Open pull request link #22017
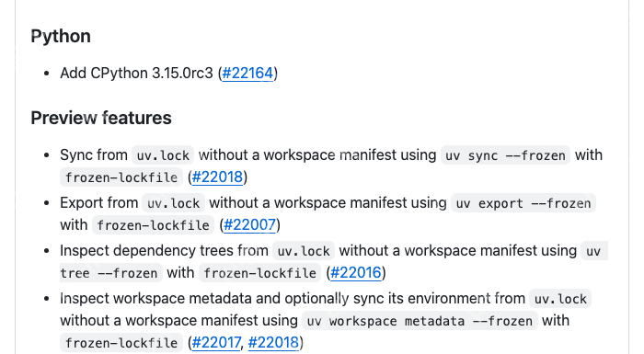 [x=216, y=342]
